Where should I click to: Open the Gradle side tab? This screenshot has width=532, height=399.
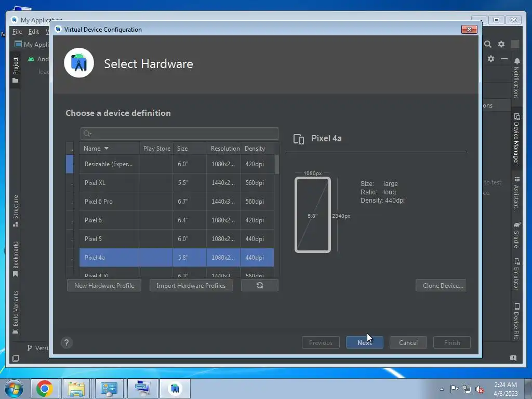click(516, 235)
